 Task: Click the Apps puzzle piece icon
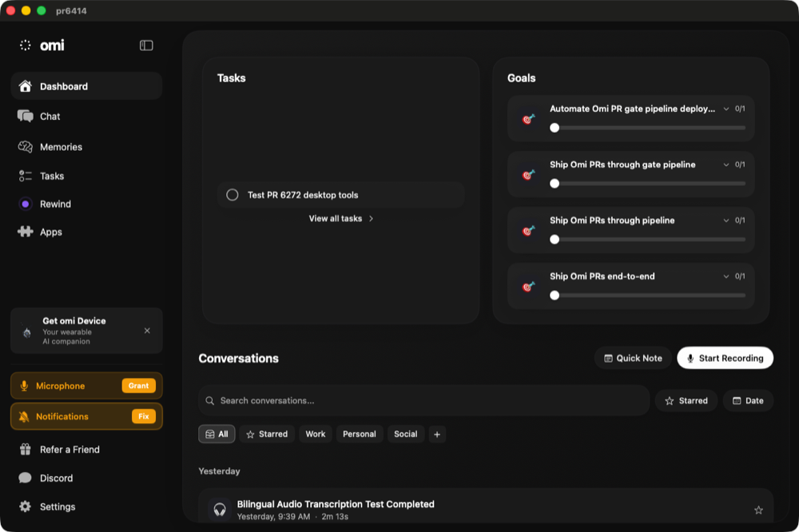click(25, 232)
